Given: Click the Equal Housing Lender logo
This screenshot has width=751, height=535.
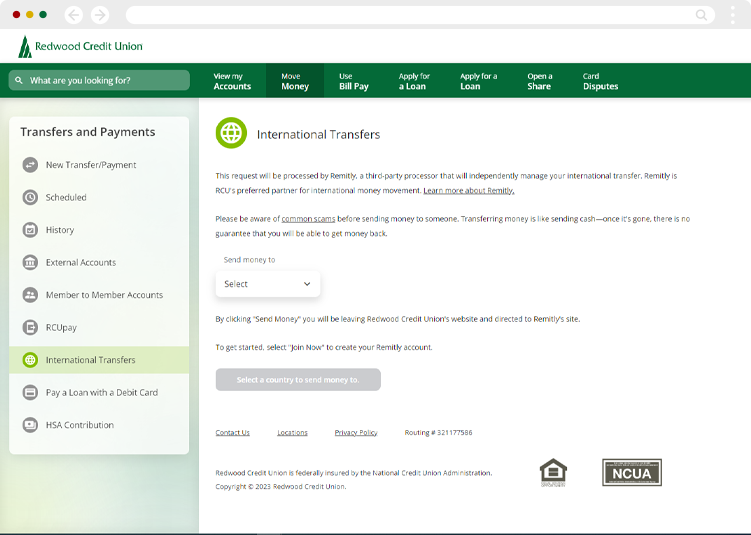Looking at the screenshot, I should point(553,472).
